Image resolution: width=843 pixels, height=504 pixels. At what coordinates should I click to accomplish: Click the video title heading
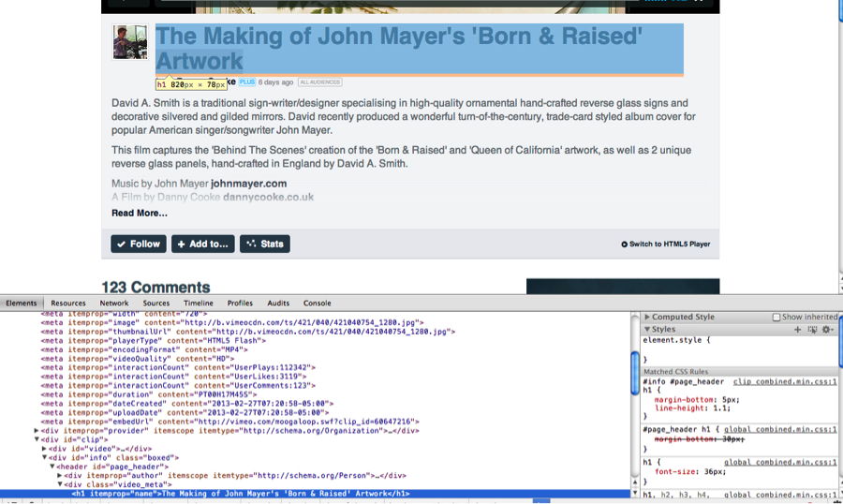click(420, 49)
